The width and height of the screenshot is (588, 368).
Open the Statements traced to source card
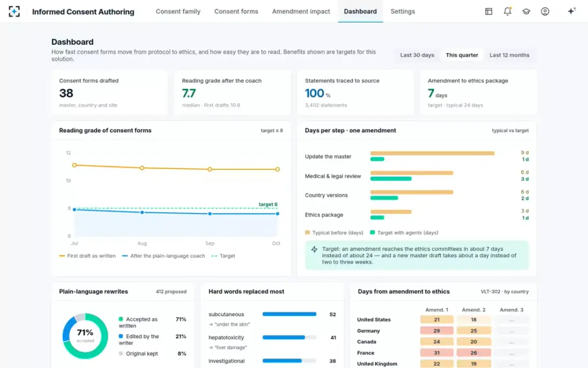(x=355, y=93)
